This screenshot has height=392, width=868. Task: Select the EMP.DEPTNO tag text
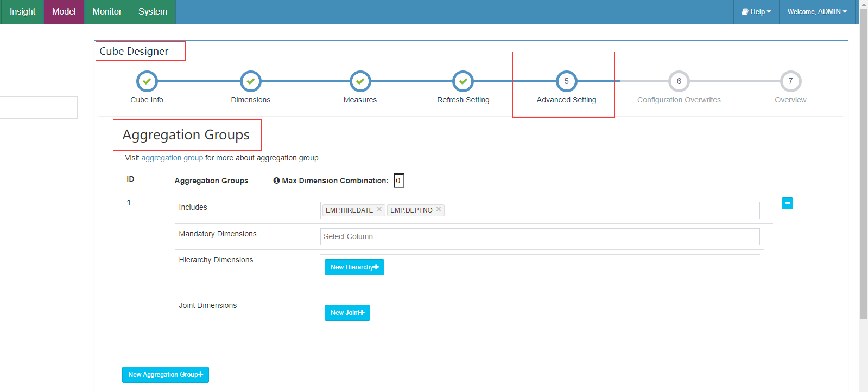tap(411, 210)
